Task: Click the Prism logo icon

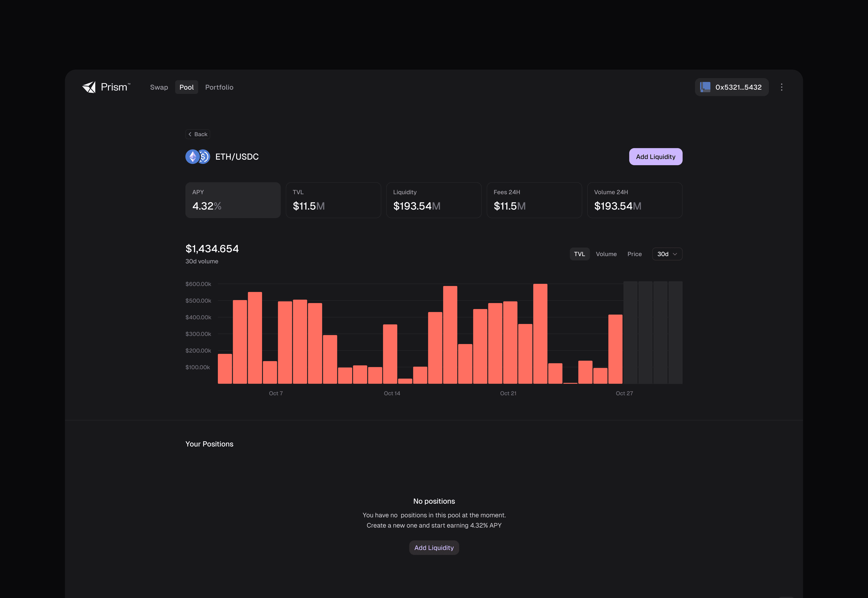Action: [x=89, y=87]
